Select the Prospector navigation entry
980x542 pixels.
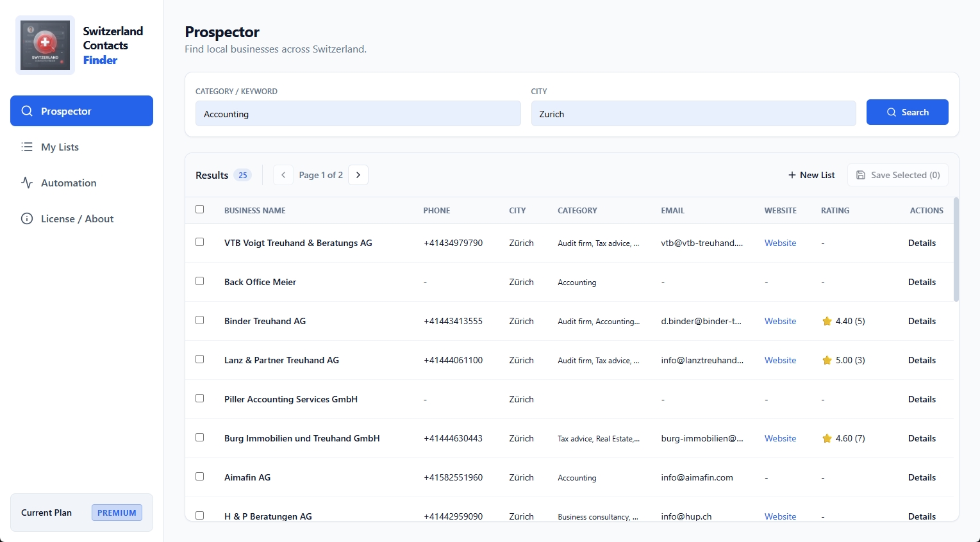[67, 111]
